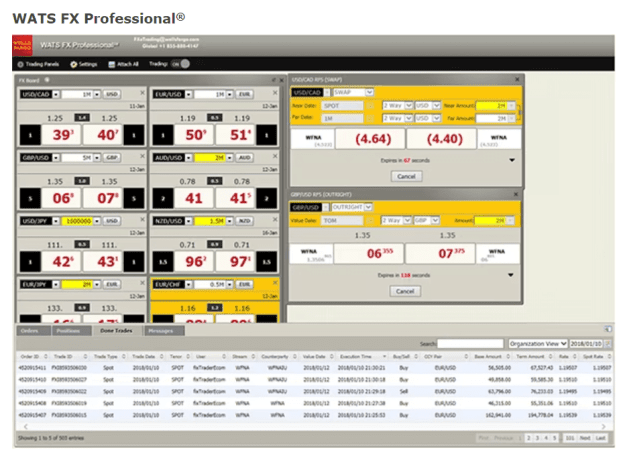Open the USD/JPY tile currency pair dropdown

(x=56, y=221)
